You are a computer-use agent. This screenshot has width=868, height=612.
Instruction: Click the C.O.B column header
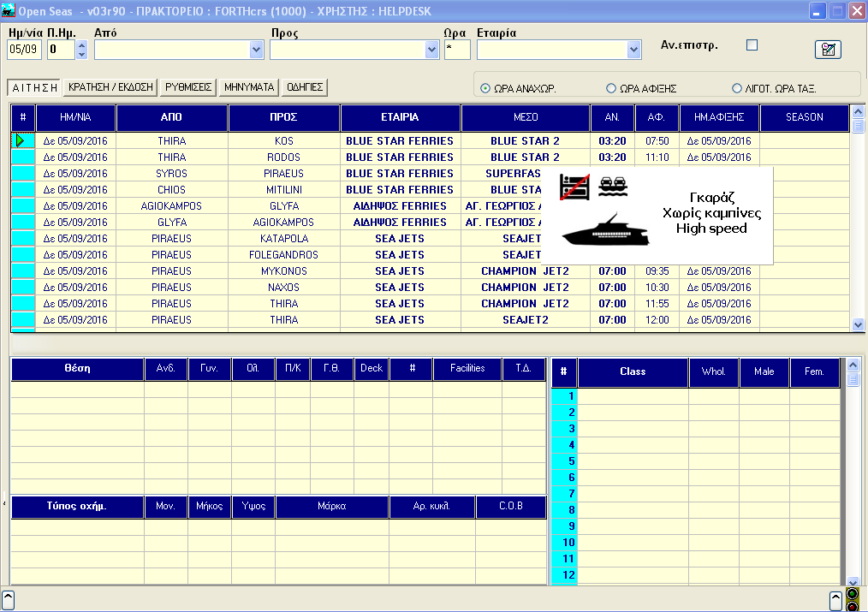point(511,507)
